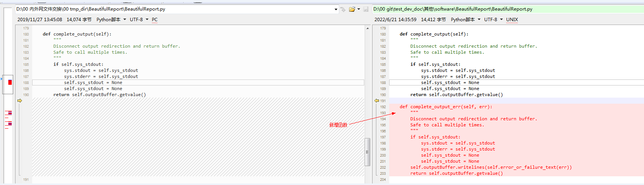This screenshot has height=185, width=644.
Task: Click line 197 'if self.sys_stdout:' in red block
Action: pos(435,137)
